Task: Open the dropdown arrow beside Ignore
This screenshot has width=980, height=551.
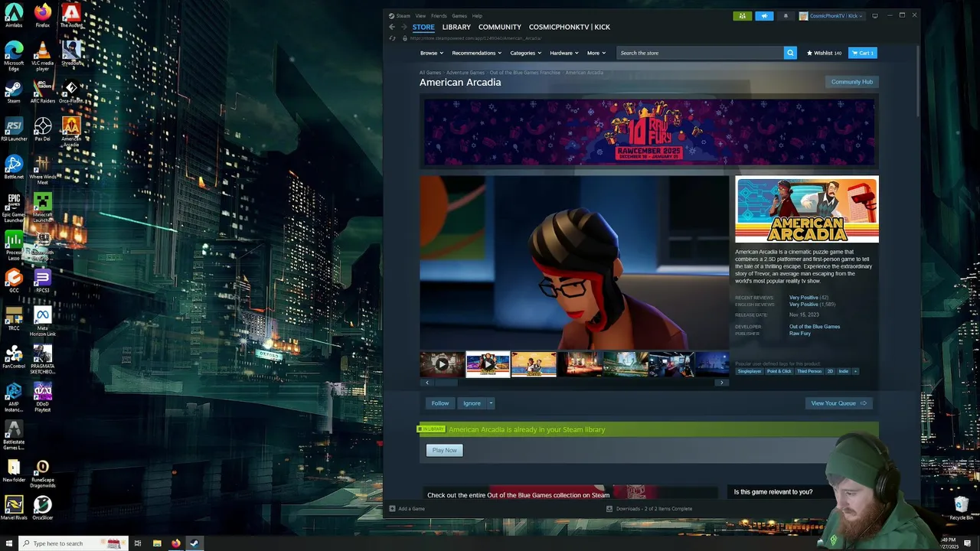Action: (x=491, y=403)
